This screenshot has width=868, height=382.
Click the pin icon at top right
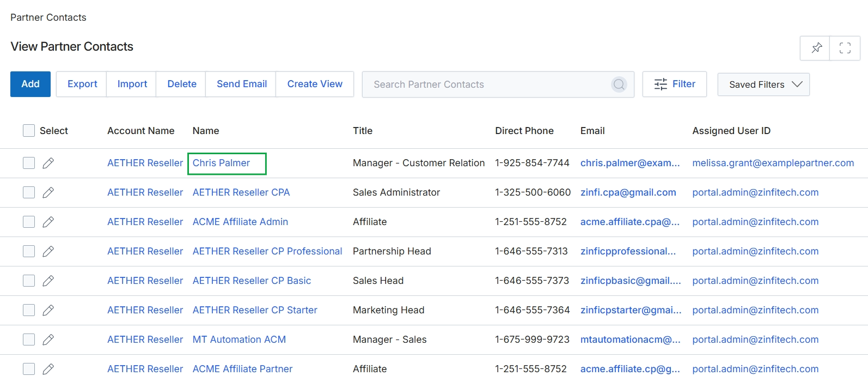pyautogui.click(x=816, y=48)
